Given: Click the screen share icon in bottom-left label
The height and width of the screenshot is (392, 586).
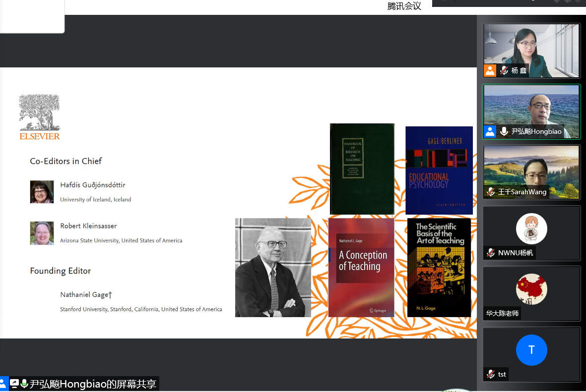Looking at the screenshot, I should tap(14, 384).
